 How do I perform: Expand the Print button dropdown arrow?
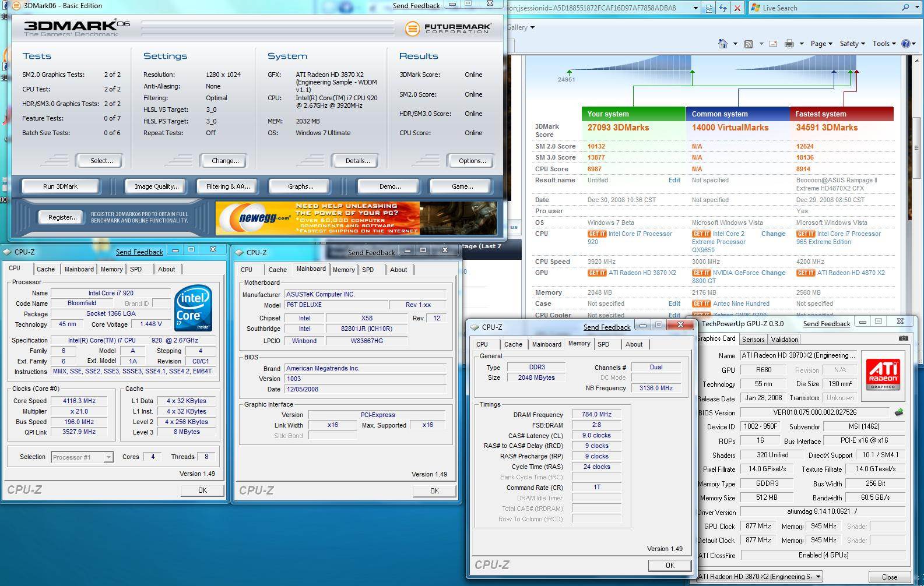802,44
